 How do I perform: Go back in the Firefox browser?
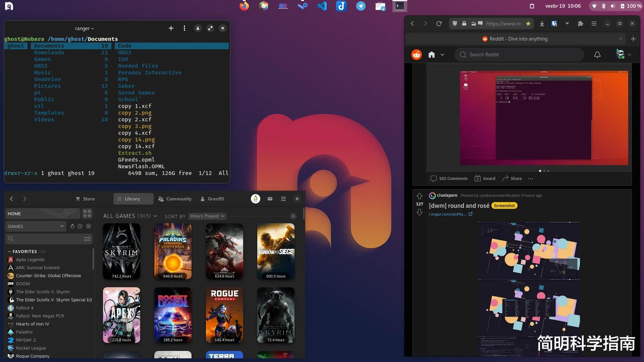[413, 23]
